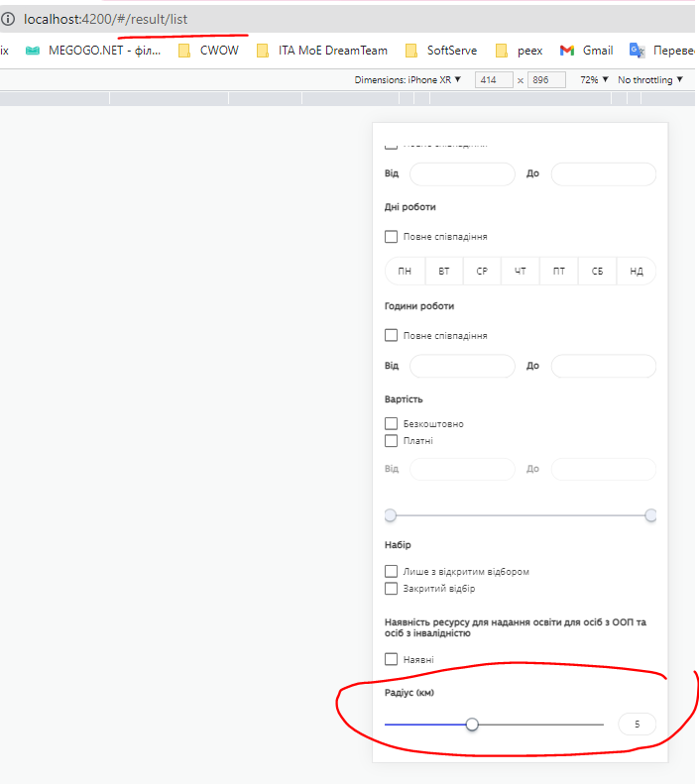
Task: Click the Від field under Години роботи
Action: [462, 366]
